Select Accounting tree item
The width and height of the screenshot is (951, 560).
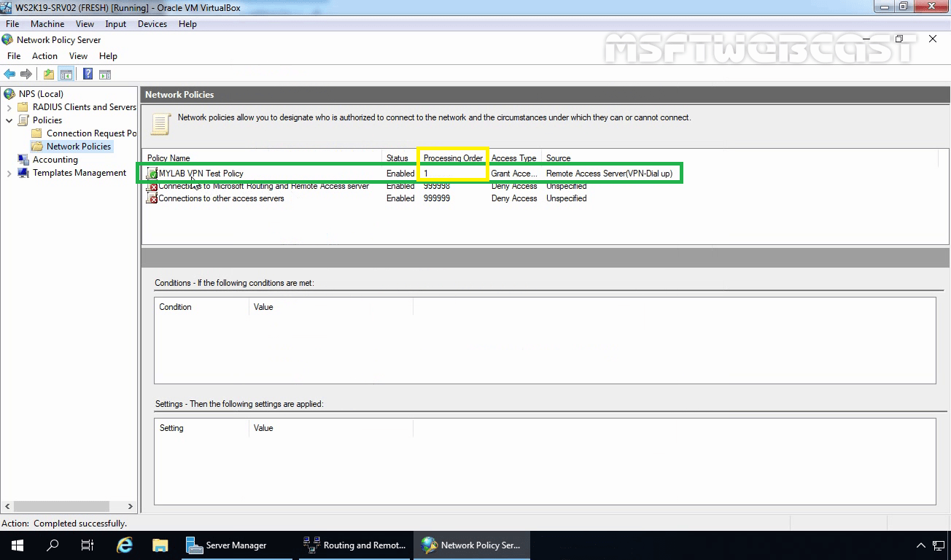click(x=55, y=159)
